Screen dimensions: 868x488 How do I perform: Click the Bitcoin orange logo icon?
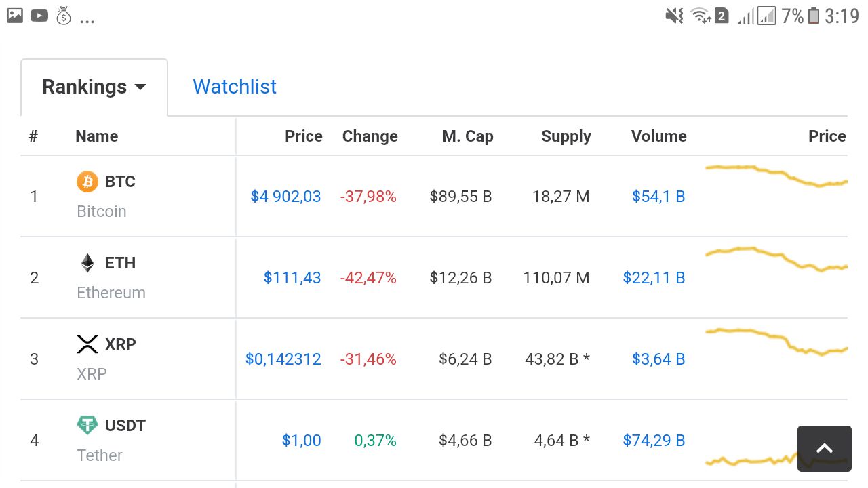(x=87, y=182)
